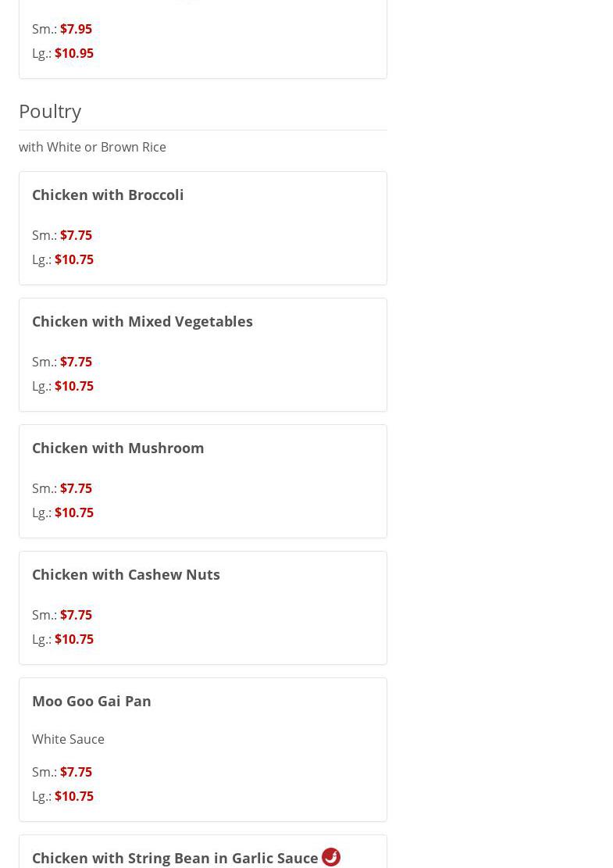Pick large $10.75 Chicken with Broccoli
Viewport: 613px width, 868px height.
[74, 259]
